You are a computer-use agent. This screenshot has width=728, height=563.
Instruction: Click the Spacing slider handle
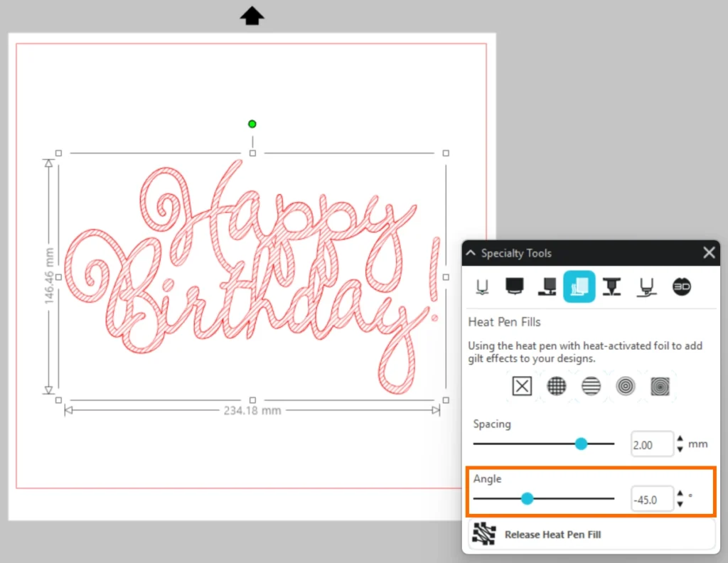(x=581, y=444)
